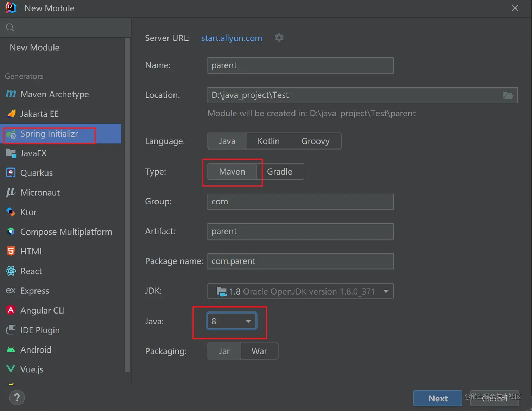Open the JDK dropdown list
Image resolution: width=532 pixels, height=411 pixels.
pos(300,291)
